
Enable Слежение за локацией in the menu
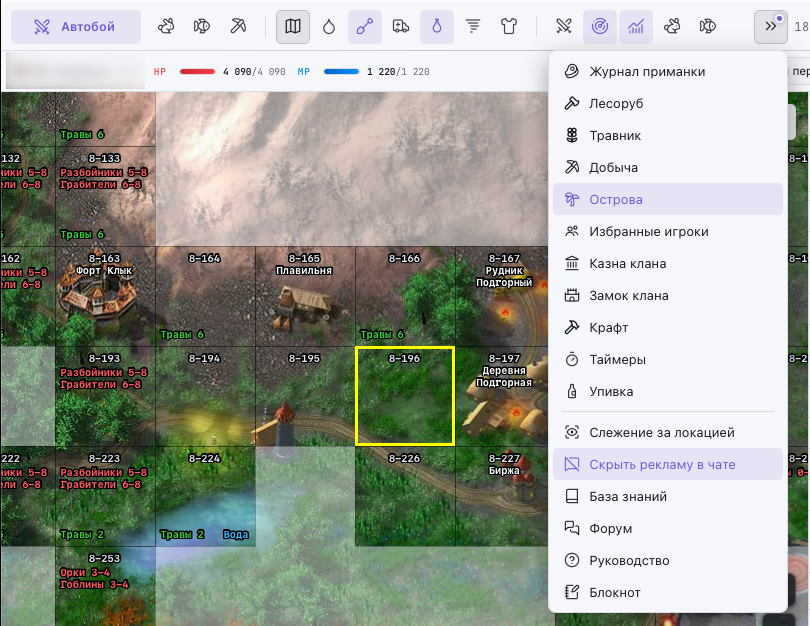point(668,432)
